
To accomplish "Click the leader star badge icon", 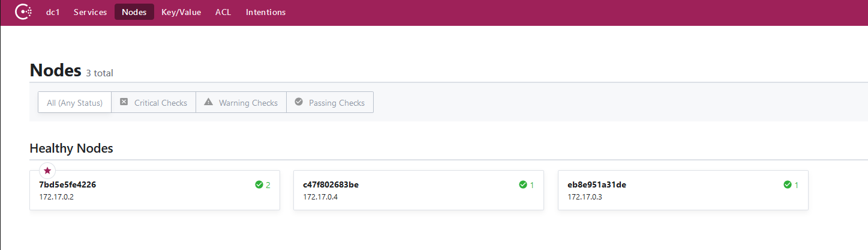I will tap(47, 171).
